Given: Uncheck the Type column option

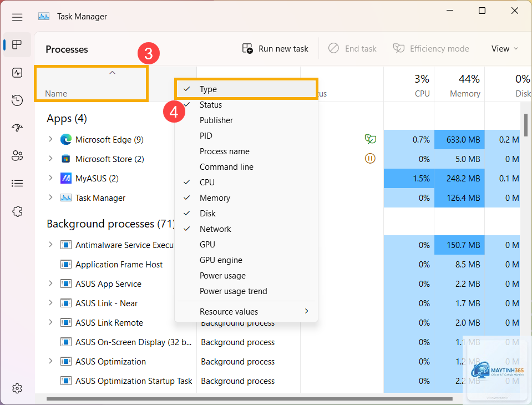Looking at the screenshot, I should (x=246, y=89).
